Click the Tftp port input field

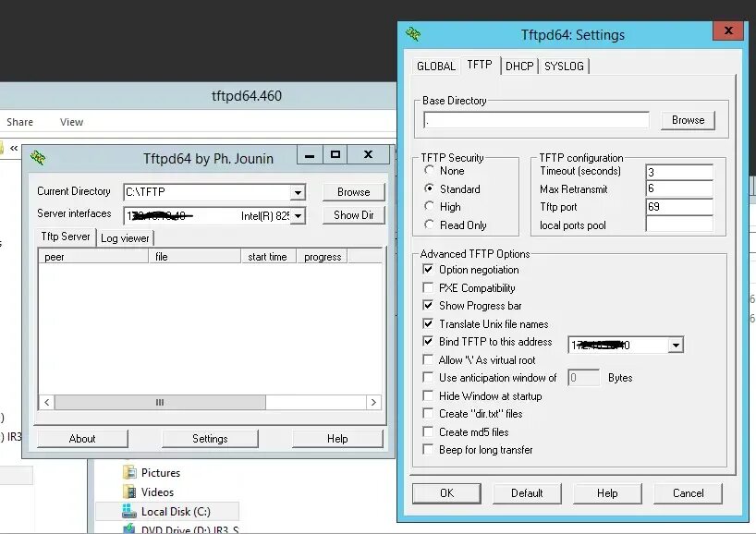[x=679, y=207]
